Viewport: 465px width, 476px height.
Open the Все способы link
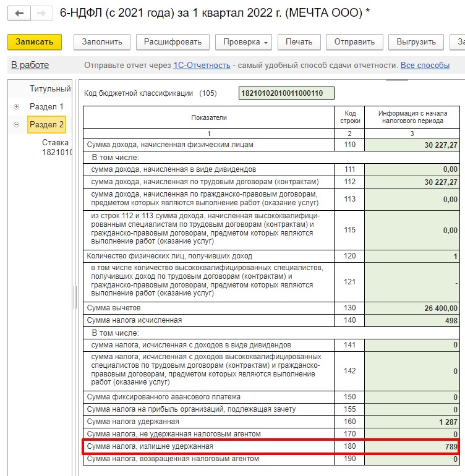point(425,66)
